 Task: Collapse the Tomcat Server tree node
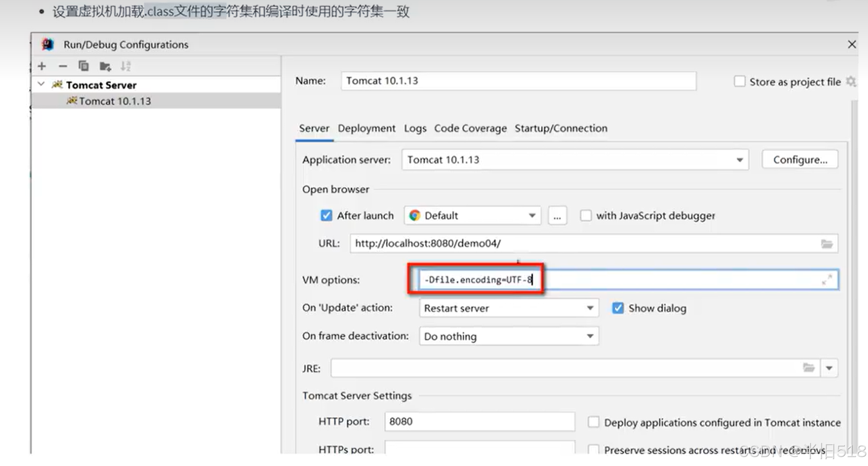[41, 84]
